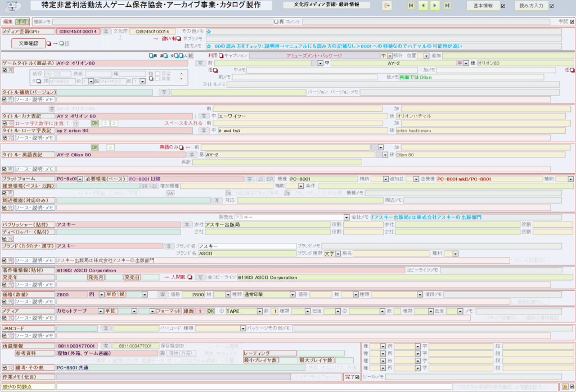The image size is (576, 392).
Task: Click the 読み方入力 button
Action: pos(531,6)
